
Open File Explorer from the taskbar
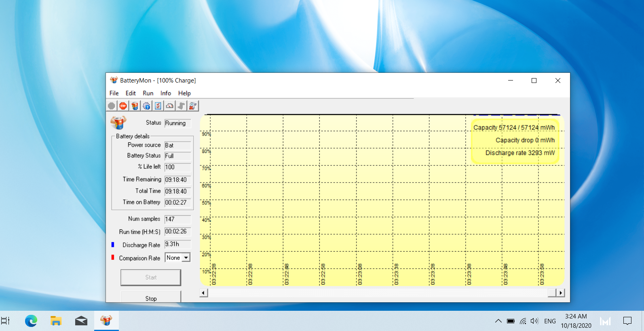(56, 321)
